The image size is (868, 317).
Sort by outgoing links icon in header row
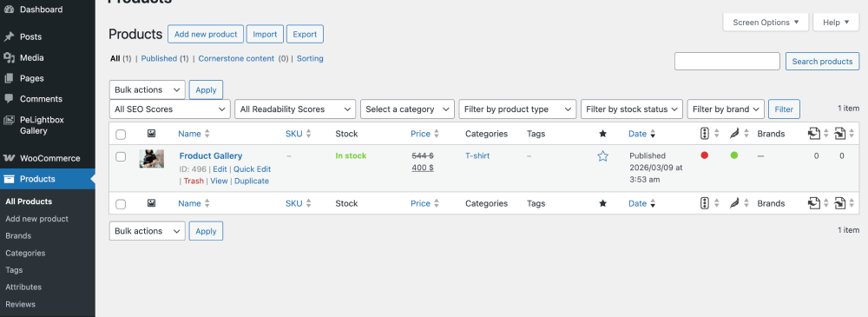[813, 134]
